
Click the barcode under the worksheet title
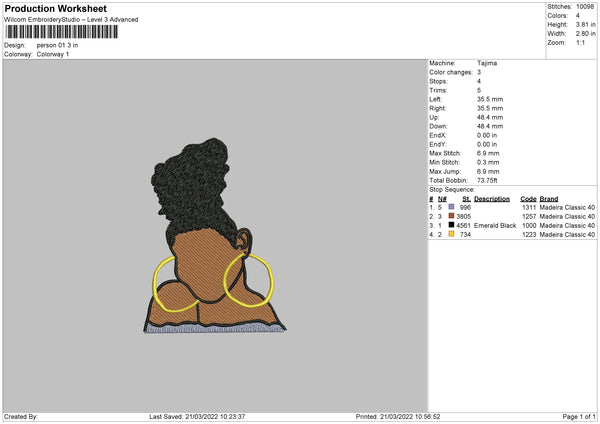click(x=62, y=32)
